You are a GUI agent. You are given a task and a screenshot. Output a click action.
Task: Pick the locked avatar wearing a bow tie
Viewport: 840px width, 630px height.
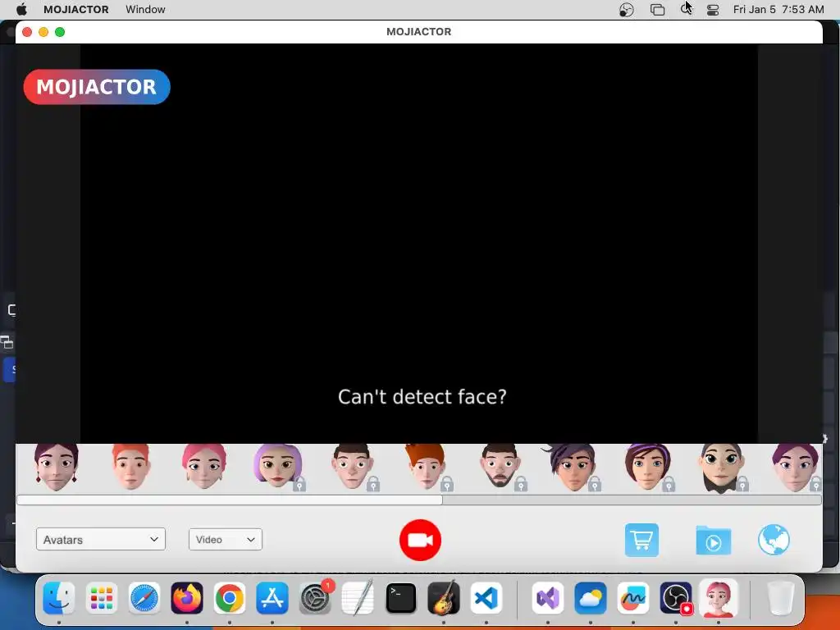pyautogui.click(x=722, y=466)
